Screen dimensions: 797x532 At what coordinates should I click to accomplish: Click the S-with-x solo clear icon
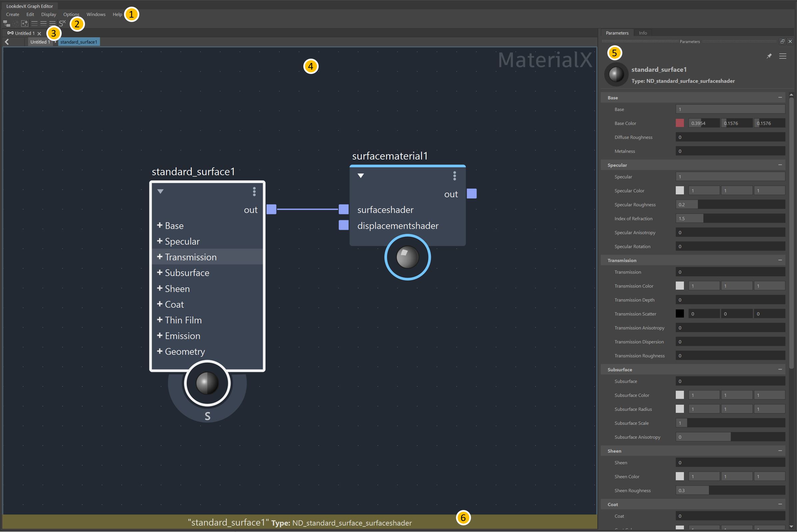point(62,23)
